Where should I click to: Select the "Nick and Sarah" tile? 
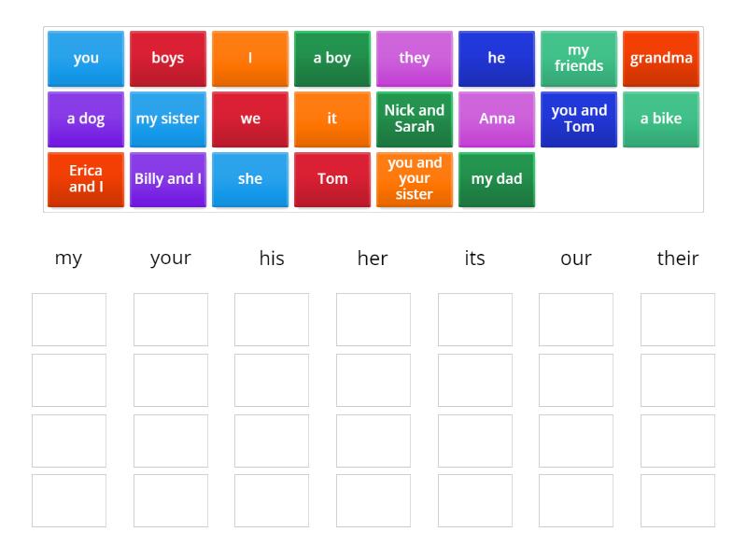tap(414, 119)
